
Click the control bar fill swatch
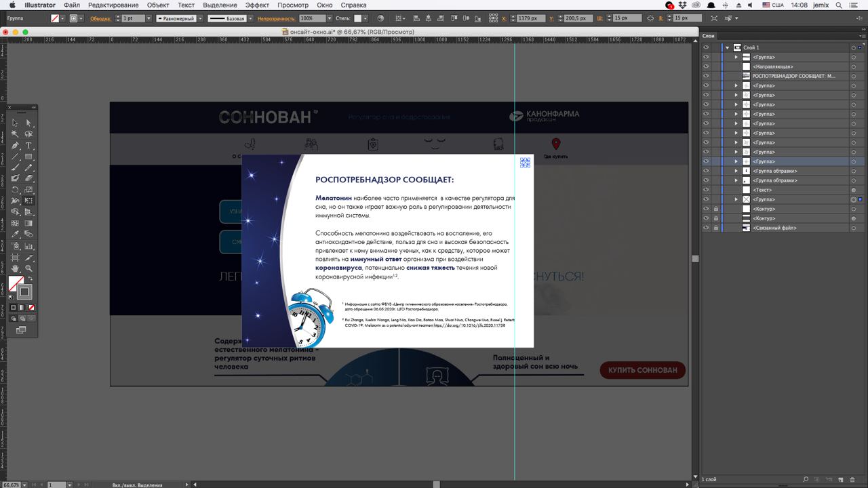coord(56,18)
